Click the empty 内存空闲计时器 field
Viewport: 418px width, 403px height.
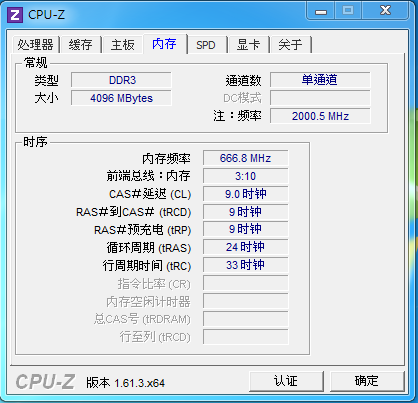pos(246,301)
